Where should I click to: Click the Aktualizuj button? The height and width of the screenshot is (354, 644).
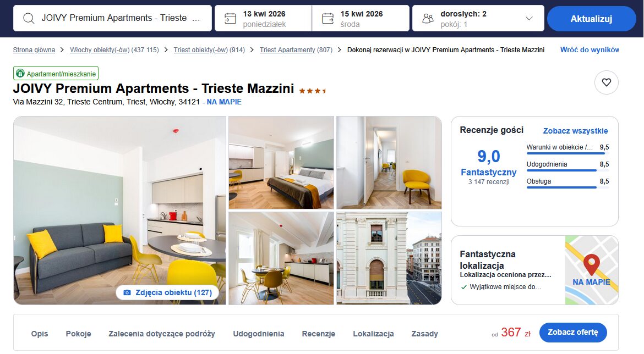591,19
